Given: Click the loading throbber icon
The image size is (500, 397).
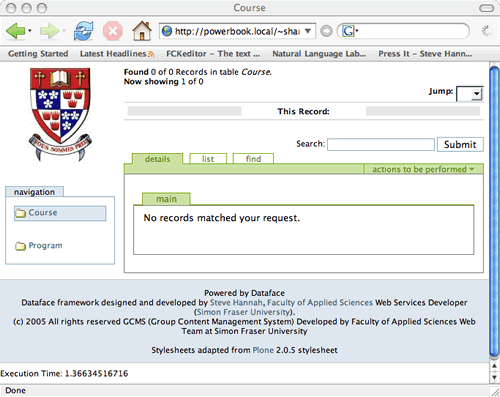Looking at the screenshot, I should tap(487, 31).
